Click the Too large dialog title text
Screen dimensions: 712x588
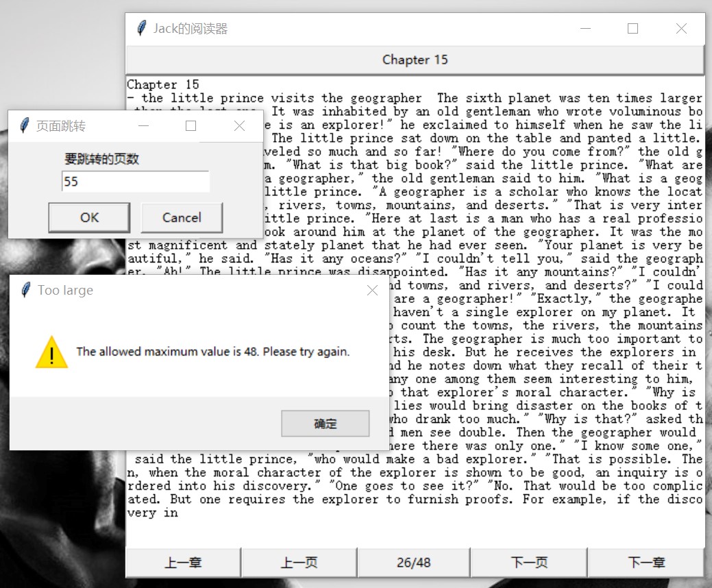65,290
